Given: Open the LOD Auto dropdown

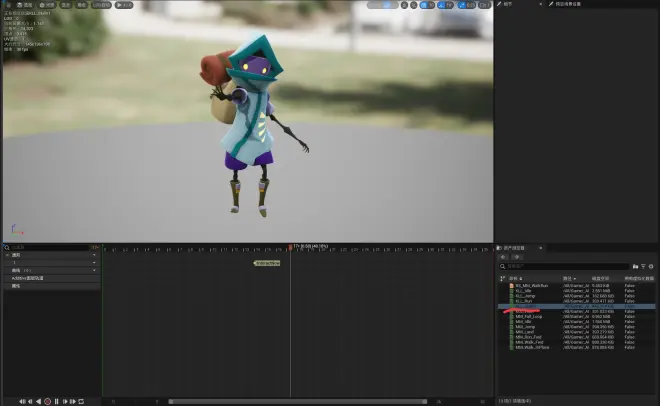Looking at the screenshot, I should tap(101, 5).
